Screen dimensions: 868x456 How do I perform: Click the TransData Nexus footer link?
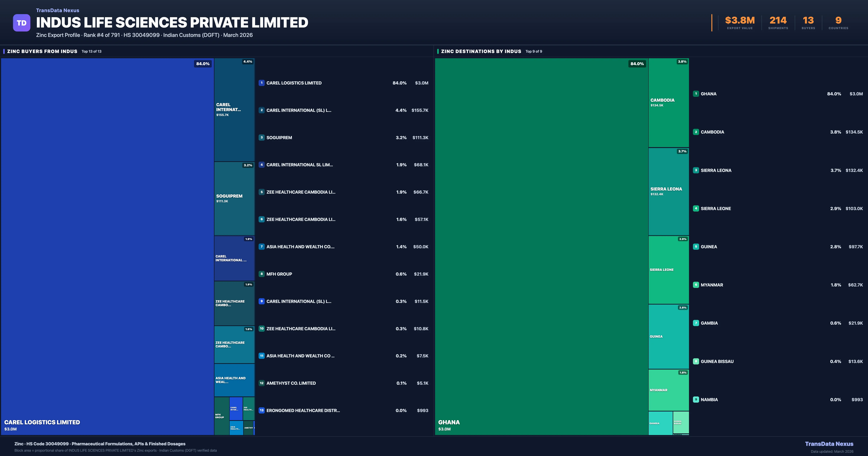point(829,444)
